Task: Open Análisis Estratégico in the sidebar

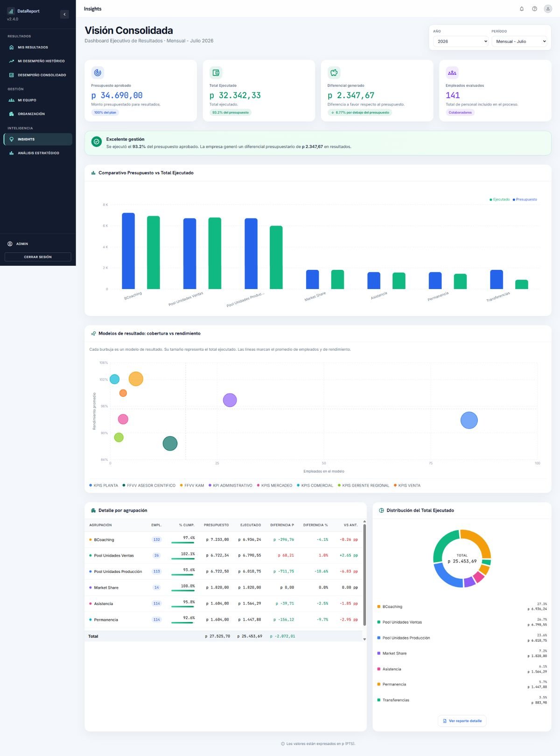Action: click(38, 153)
